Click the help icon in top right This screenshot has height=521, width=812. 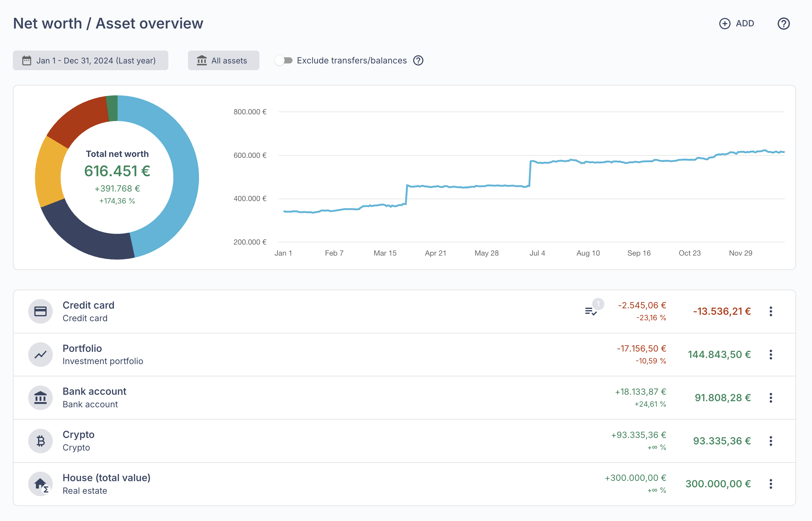click(783, 24)
